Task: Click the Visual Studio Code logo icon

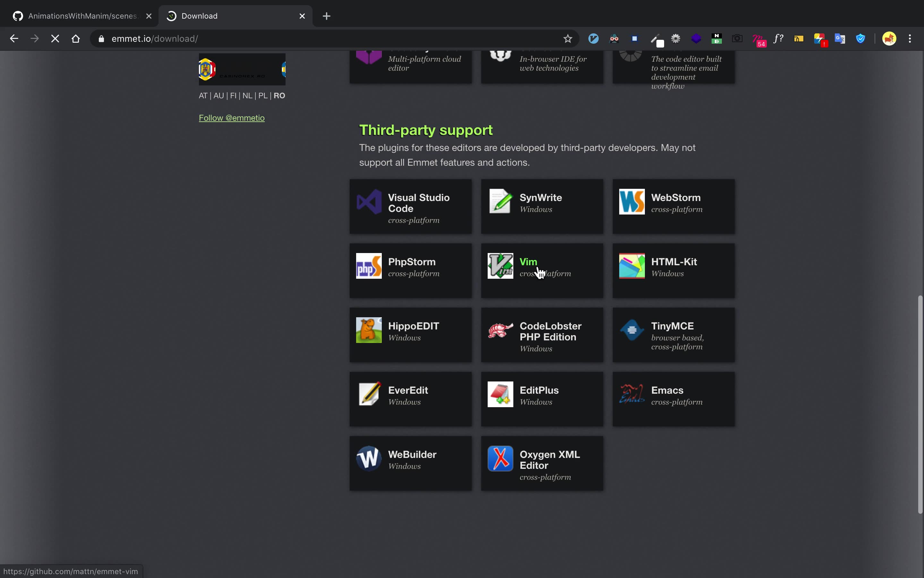Action: click(369, 201)
